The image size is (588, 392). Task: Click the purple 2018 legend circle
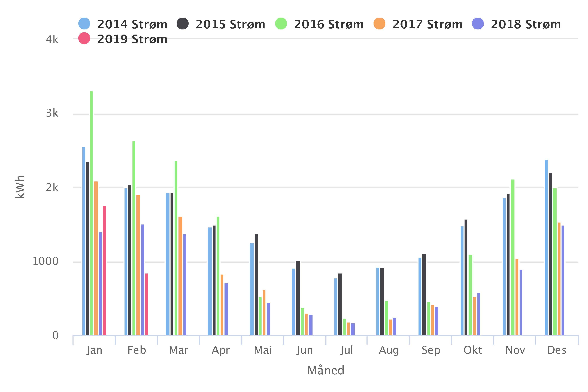pos(478,24)
